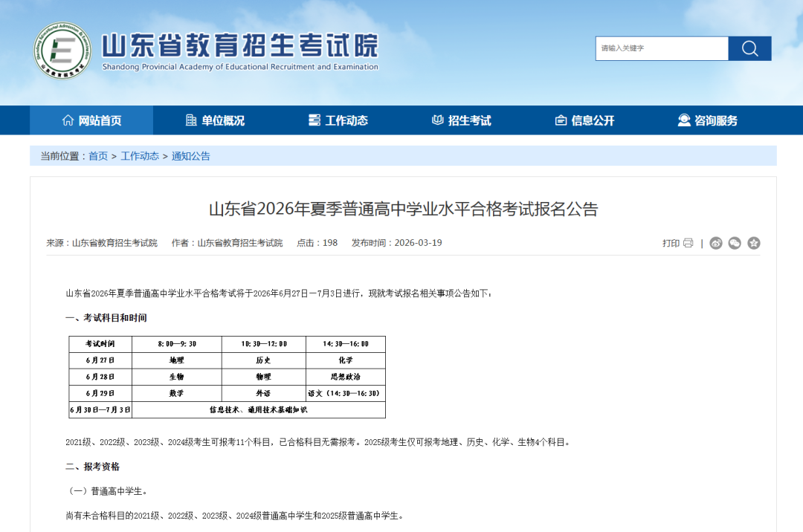This screenshot has width=803, height=532.
Task: Click the 通知公告 breadcrumb link
Action: 192,155
